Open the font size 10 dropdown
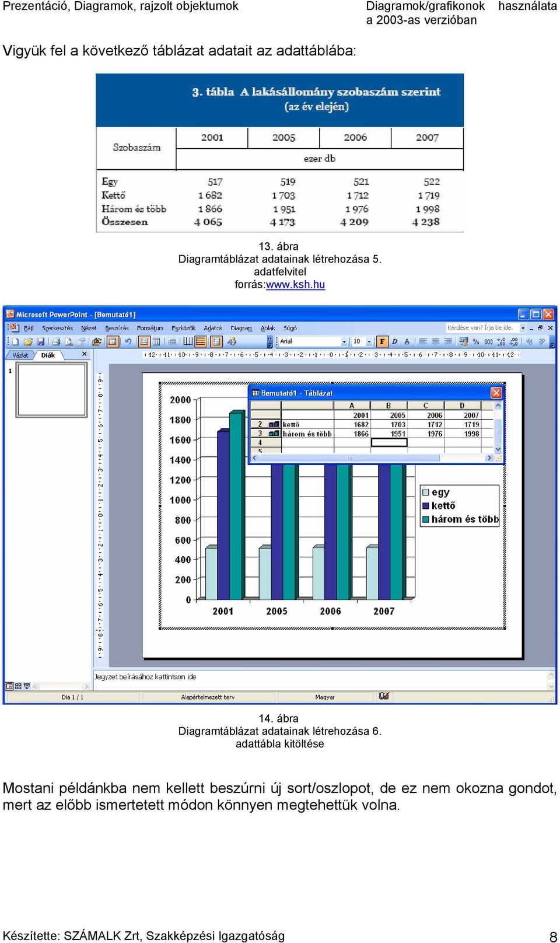Screen dimensions: 560x943 click(369, 342)
